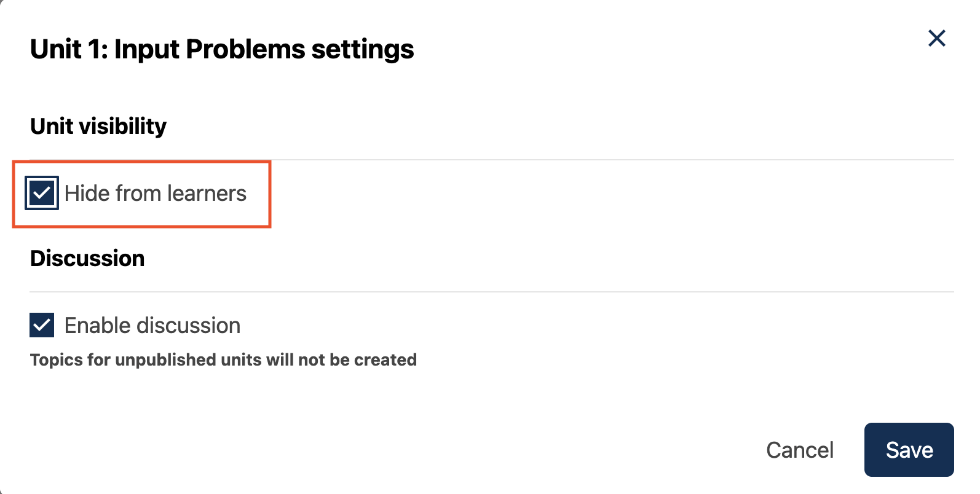980x494 pixels.
Task: Save the Input Problems unit settings
Action: (x=909, y=450)
